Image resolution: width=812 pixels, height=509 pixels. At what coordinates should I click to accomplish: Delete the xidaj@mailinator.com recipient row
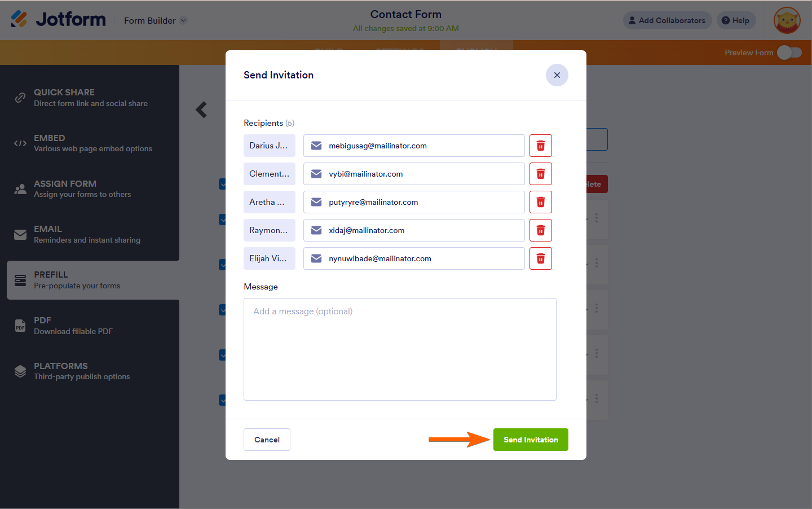pos(540,230)
